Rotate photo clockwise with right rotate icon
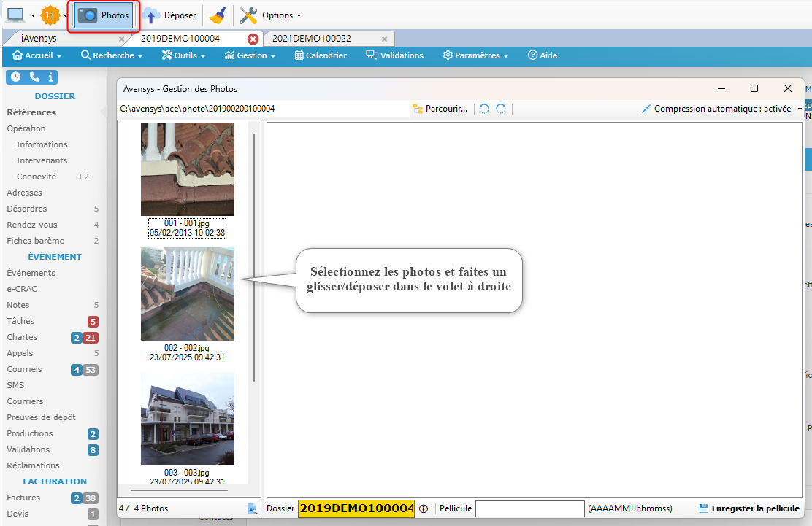Screen dimensions: 812x526 pos(501,109)
